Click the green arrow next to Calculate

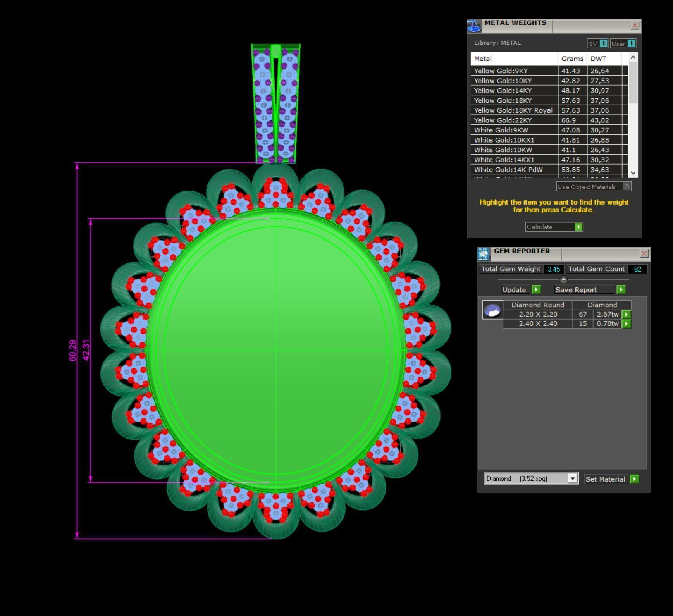click(x=578, y=227)
